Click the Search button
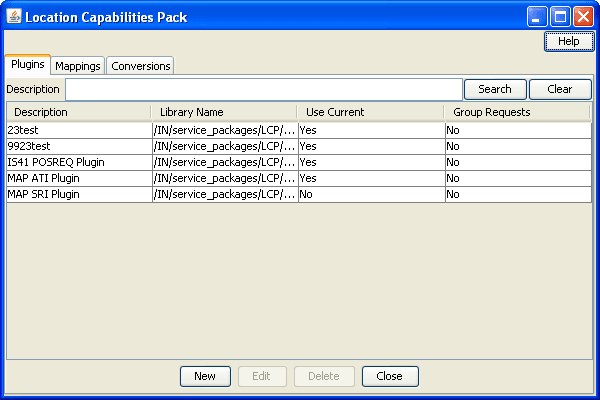The height and width of the screenshot is (400, 600). tap(495, 89)
